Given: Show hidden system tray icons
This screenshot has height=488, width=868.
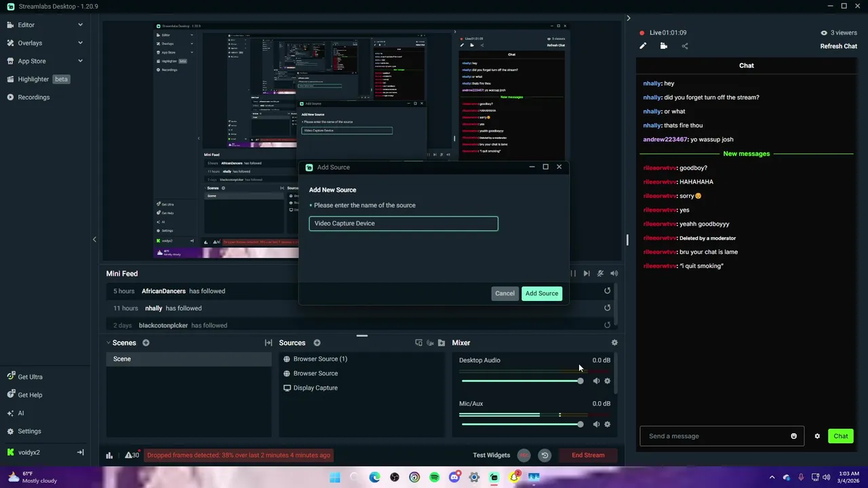Looking at the screenshot, I should [x=772, y=478].
